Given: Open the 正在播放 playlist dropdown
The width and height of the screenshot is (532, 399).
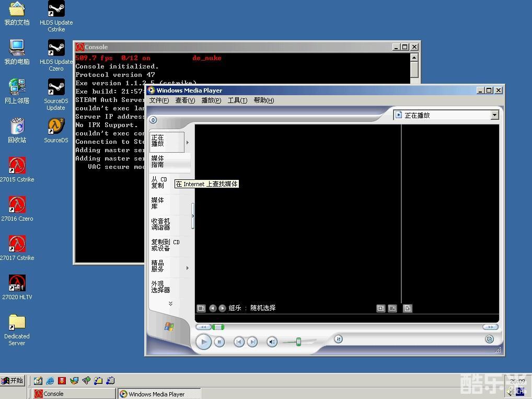Looking at the screenshot, I should [x=494, y=115].
